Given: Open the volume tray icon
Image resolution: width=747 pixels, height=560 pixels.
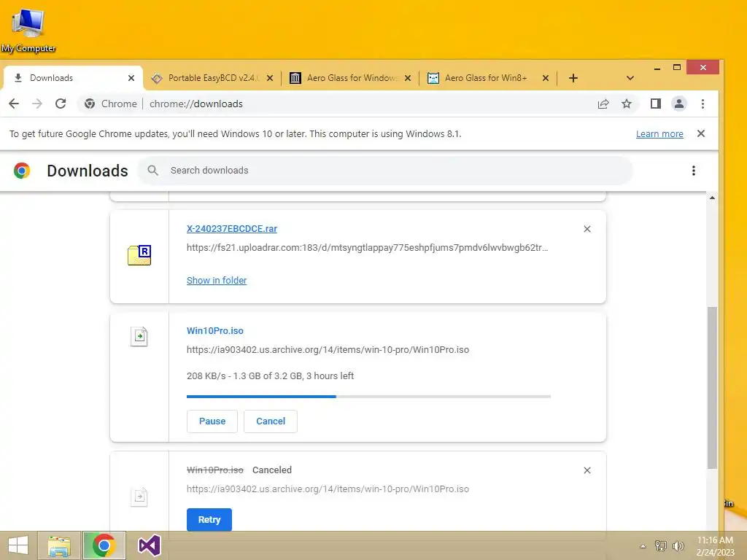Looking at the screenshot, I should click(x=678, y=545).
